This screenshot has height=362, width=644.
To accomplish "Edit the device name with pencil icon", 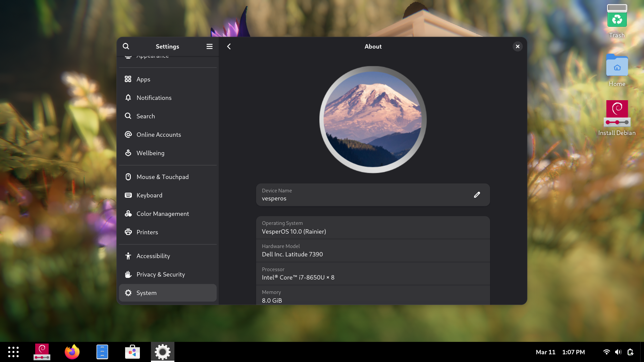I will [477, 195].
